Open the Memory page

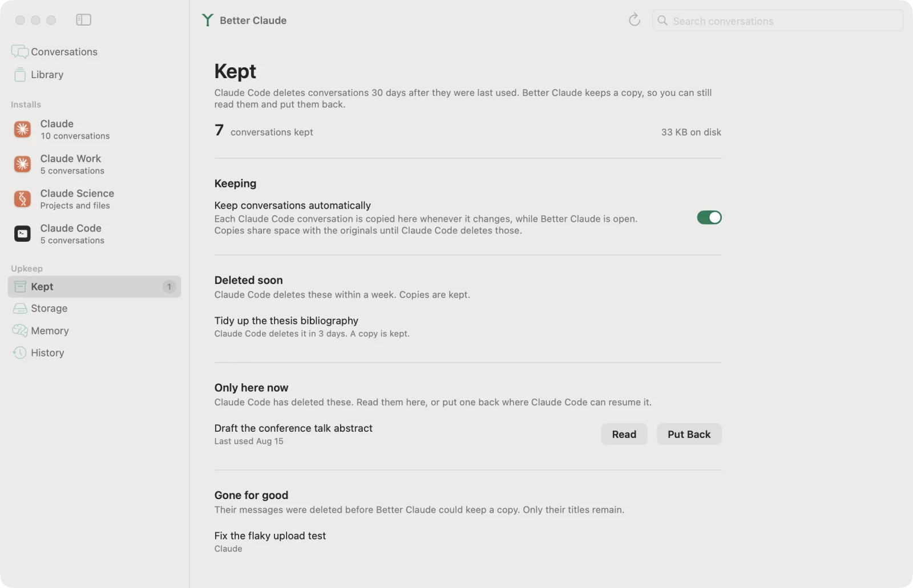95,331
